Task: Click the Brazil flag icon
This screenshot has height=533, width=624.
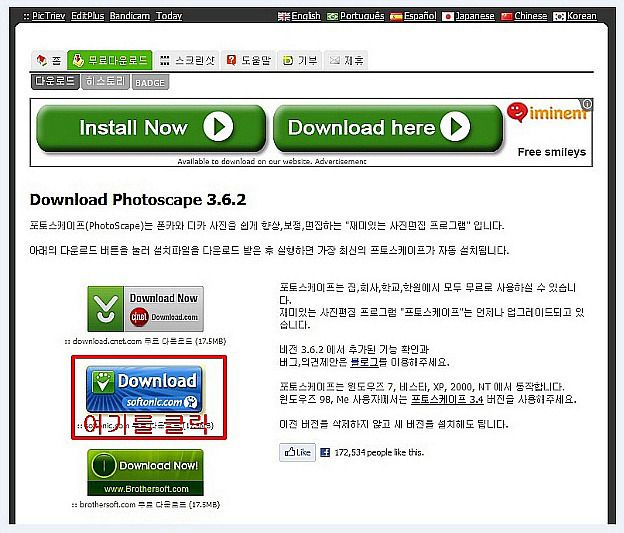Action: [x=332, y=17]
